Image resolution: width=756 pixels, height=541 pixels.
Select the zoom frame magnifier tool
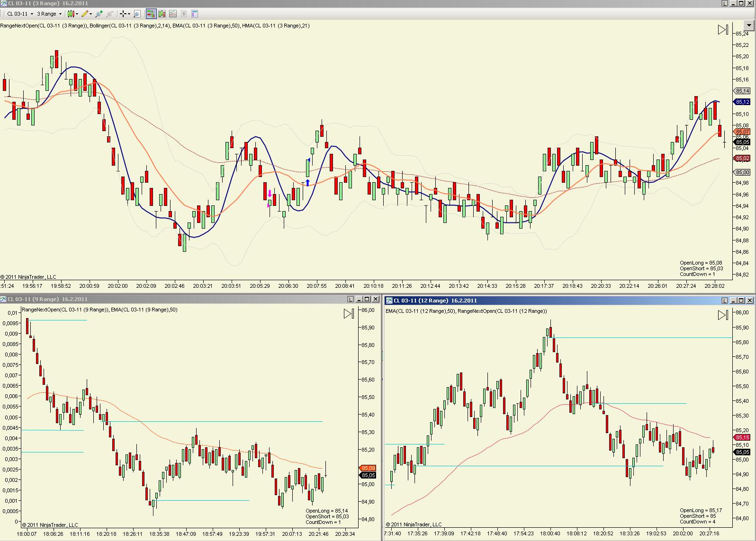(x=137, y=14)
